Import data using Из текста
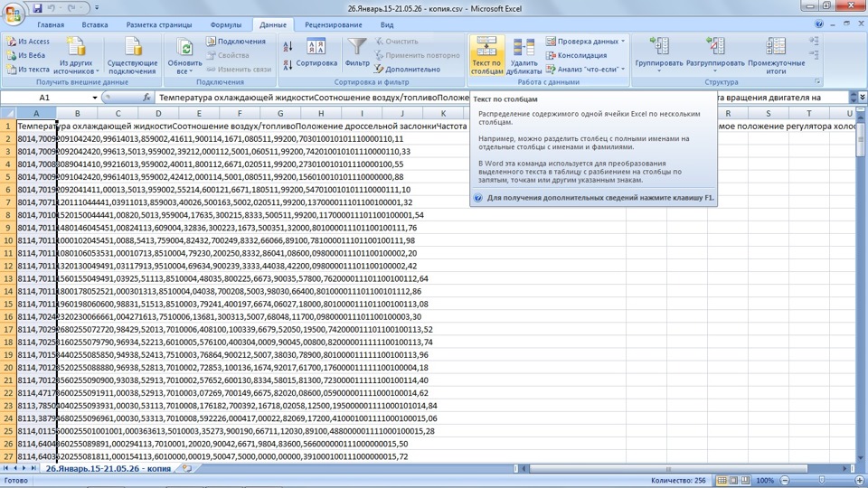The width and height of the screenshot is (868, 488). coord(28,70)
